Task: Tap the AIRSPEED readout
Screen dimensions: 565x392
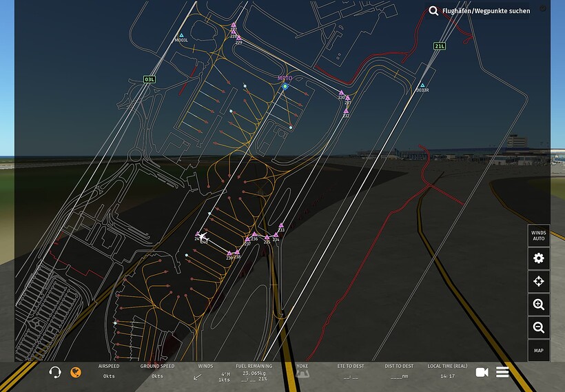Action: (109, 371)
